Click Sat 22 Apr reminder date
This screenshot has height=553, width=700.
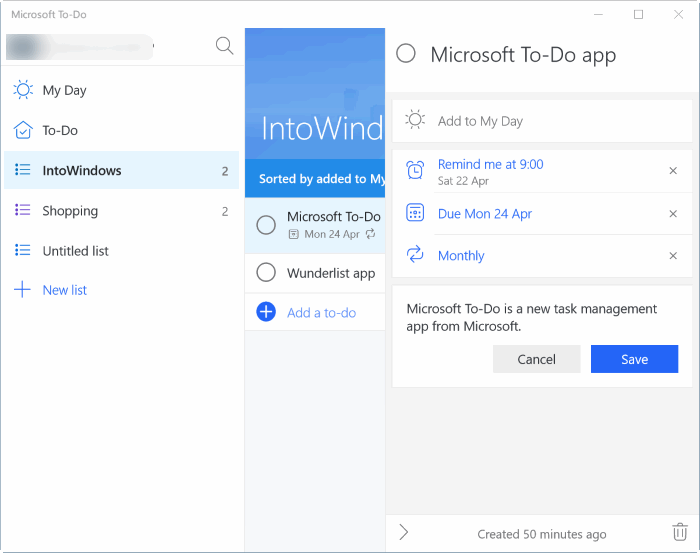click(463, 181)
